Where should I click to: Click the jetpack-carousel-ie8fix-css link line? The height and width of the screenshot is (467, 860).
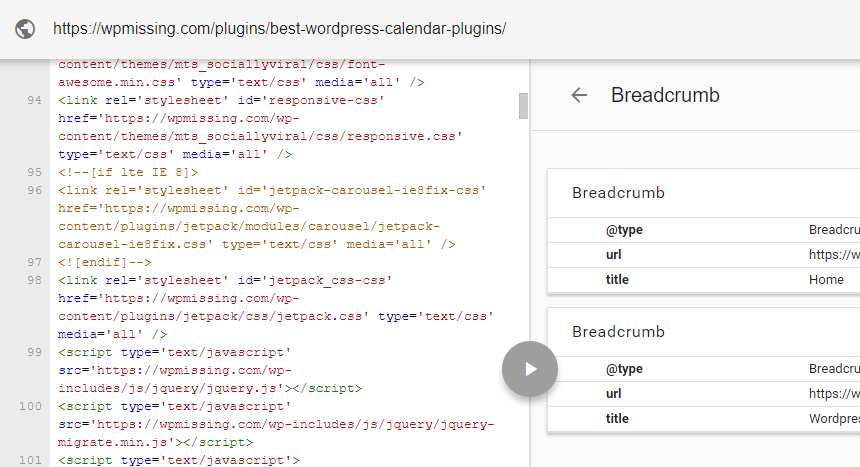click(x=272, y=190)
